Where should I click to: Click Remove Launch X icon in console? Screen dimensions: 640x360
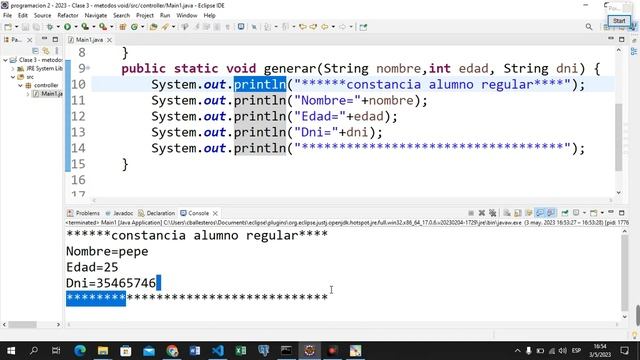pos(482,213)
